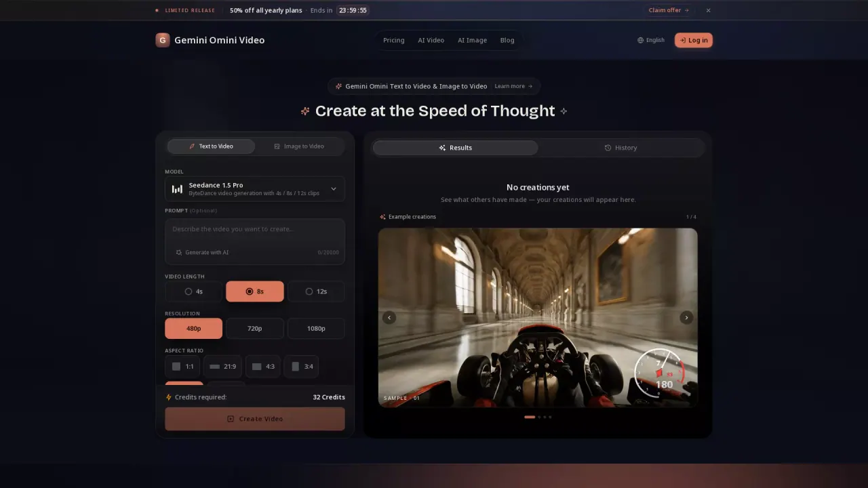
Task: Open the AI Video menu item
Action: [x=431, y=40]
